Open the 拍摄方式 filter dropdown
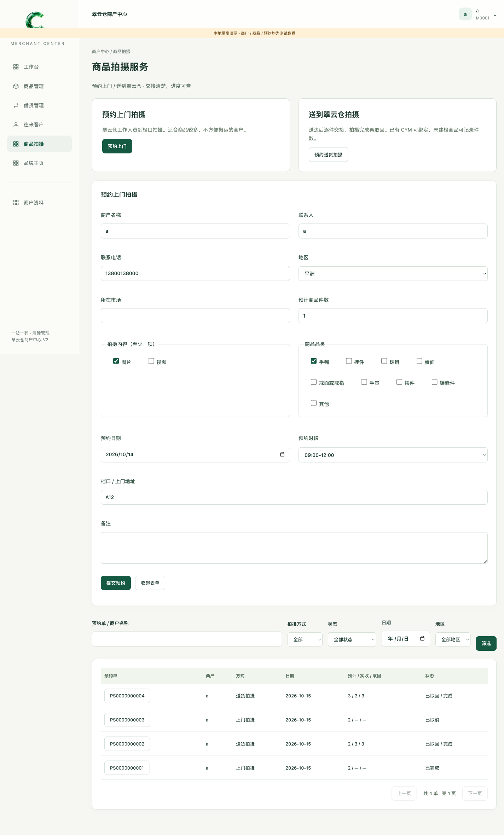This screenshot has height=835, width=504. pos(305,639)
